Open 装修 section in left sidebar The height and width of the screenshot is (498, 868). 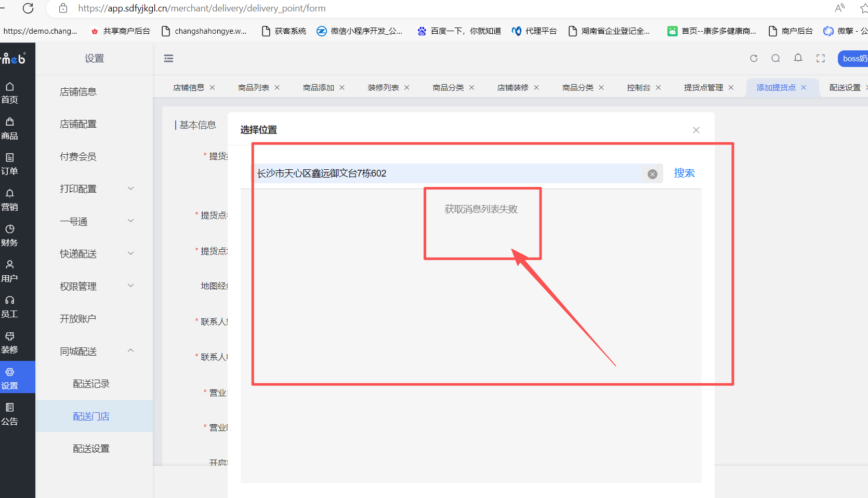(9, 343)
